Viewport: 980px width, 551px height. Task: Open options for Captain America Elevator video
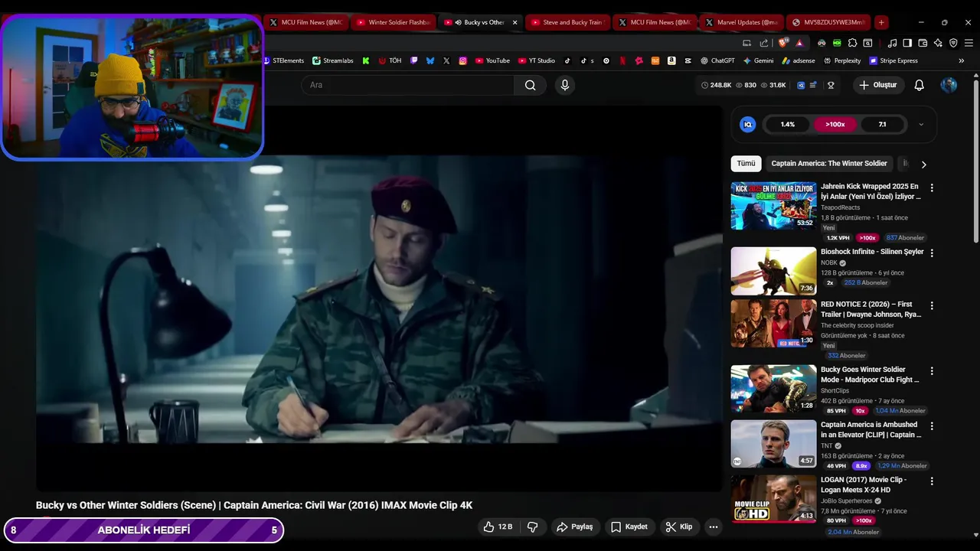pyautogui.click(x=932, y=426)
